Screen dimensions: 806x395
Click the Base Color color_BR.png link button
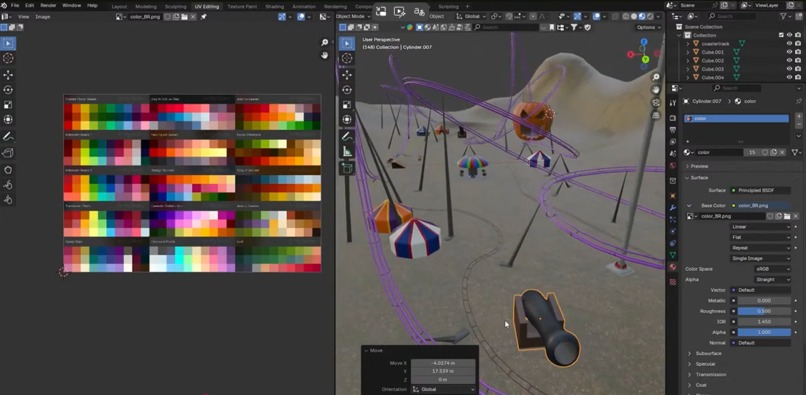pyautogui.click(x=760, y=206)
